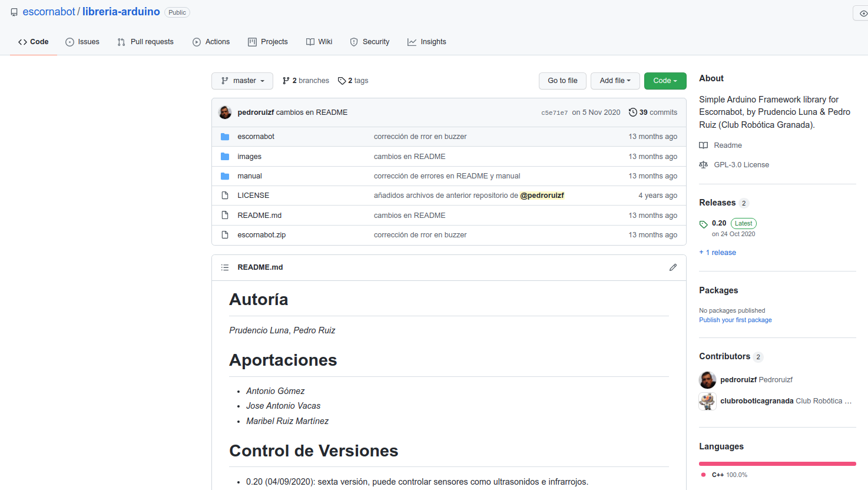Click the escornabot.zip file icon
This screenshot has width=868, height=490.
point(225,235)
